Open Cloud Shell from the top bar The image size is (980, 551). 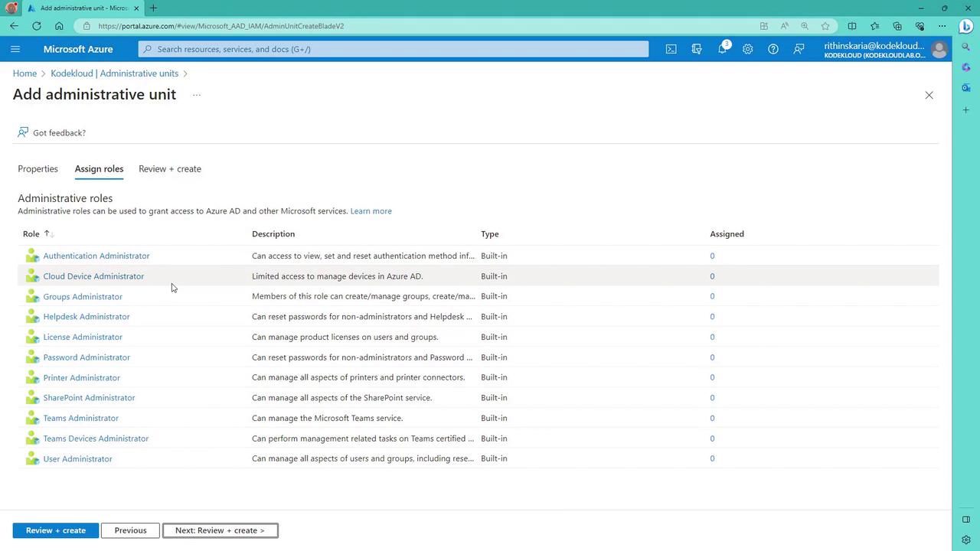coord(671,49)
